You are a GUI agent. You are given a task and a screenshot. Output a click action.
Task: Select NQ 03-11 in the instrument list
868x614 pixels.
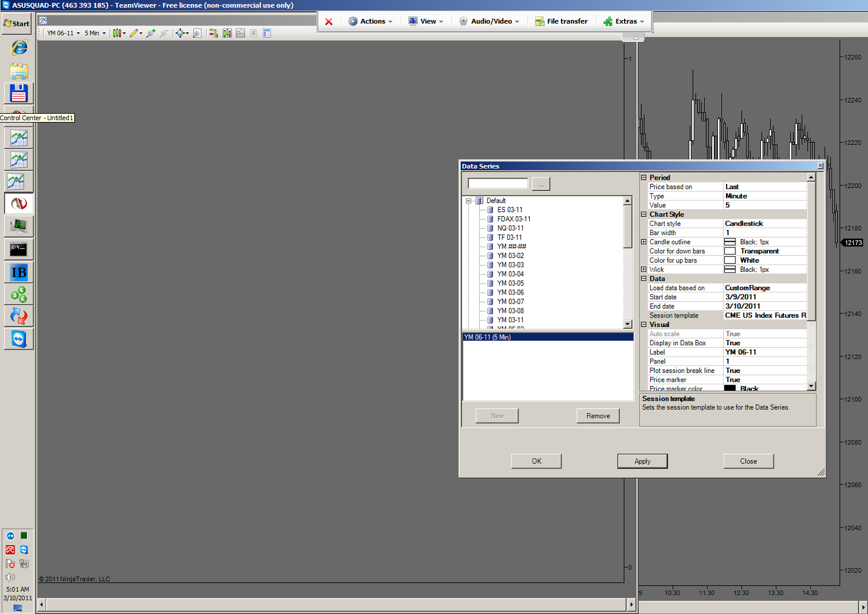pyautogui.click(x=510, y=228)
